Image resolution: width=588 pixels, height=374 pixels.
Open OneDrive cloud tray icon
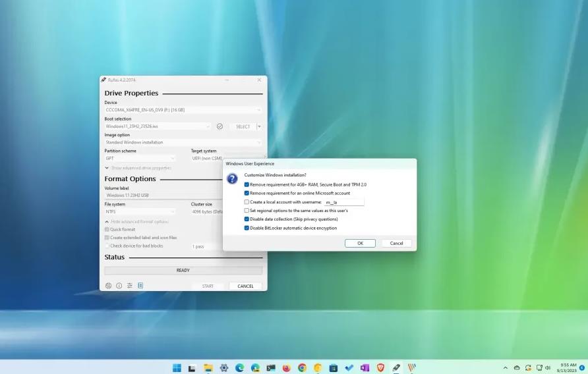click(x=517, y=368)
